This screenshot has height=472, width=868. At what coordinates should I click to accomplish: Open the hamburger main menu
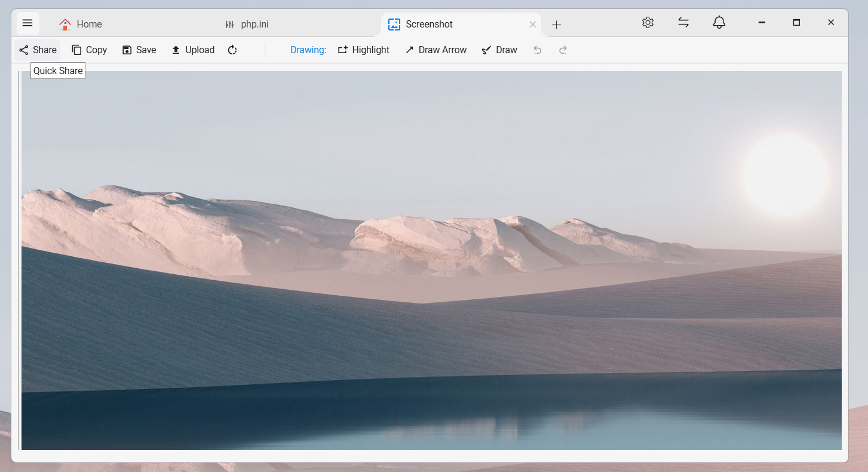tap(27, 23)
